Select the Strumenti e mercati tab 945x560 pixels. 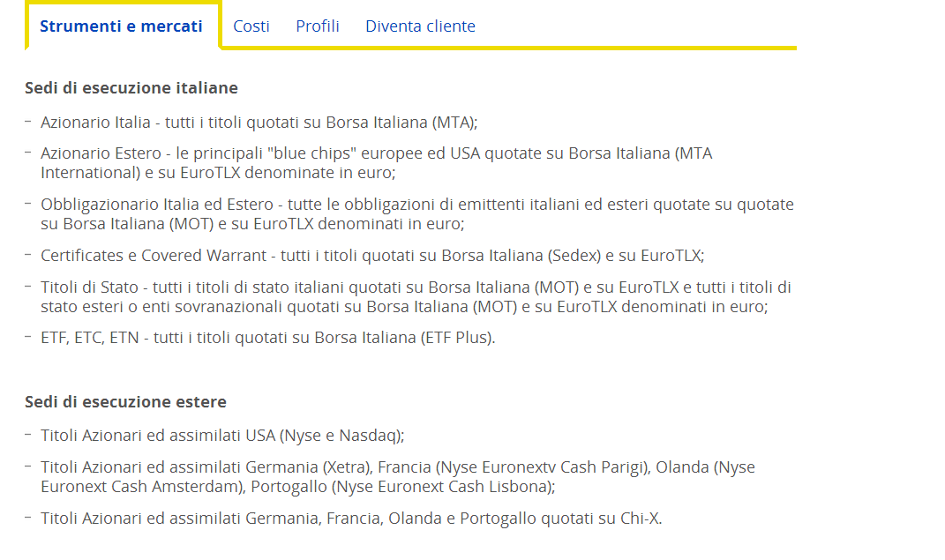click(121, 26)
